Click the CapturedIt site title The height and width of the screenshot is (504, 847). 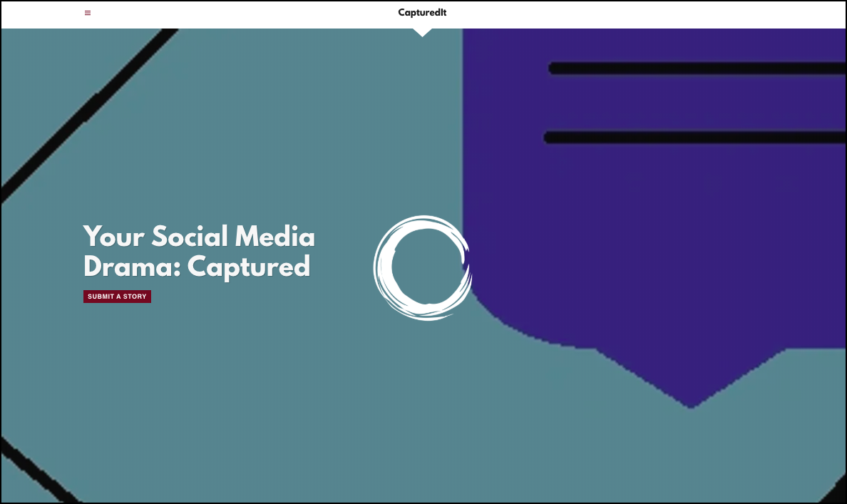tap(422, 12)
